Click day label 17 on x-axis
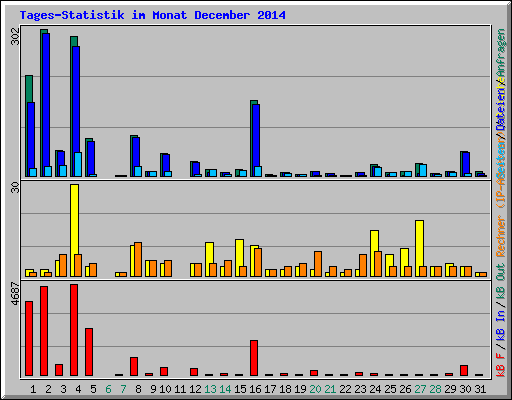512x400 pixels. click(x=270, y=389)
